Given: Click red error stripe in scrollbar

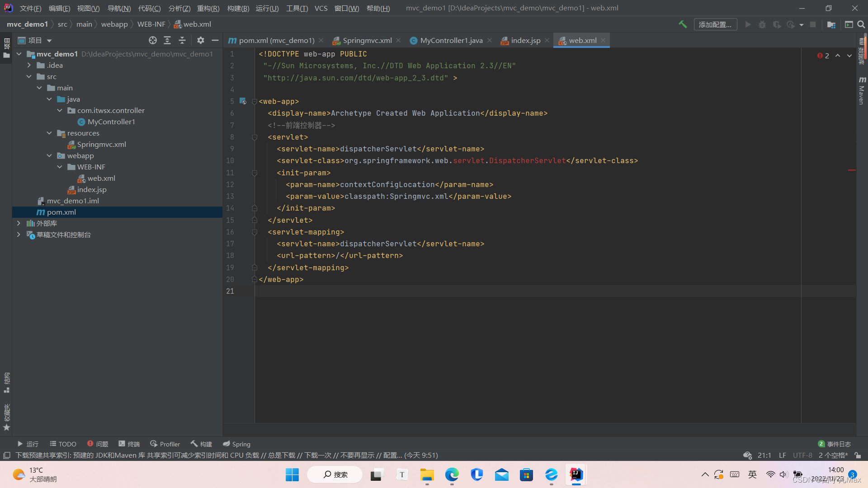Looking at the screenshot, I should 852,170.
